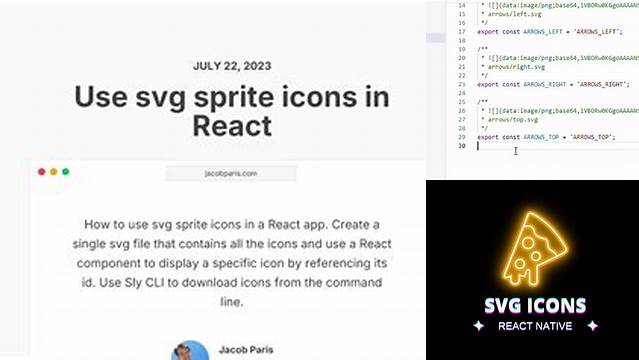Click line number 17 in the editor gutter
This screenshot has width=639, height=360.
tap(462, 31)
